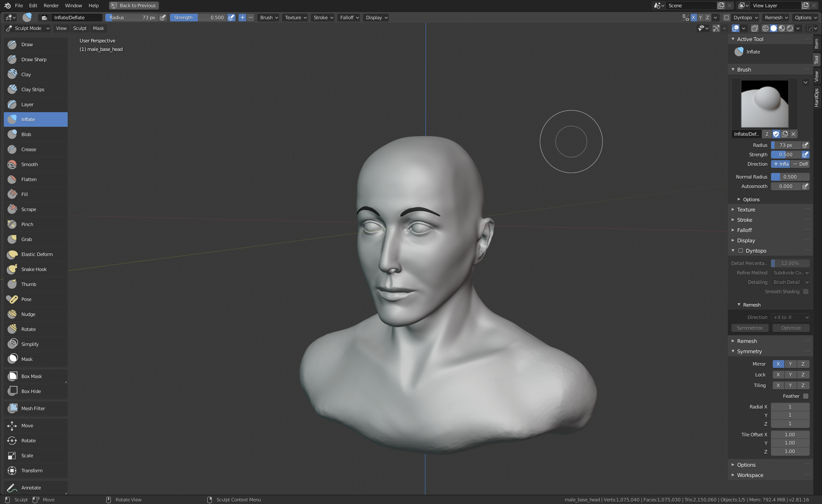Choose the Elastic Deform tool
Screen dimensions: 822x504
point(37,254)
